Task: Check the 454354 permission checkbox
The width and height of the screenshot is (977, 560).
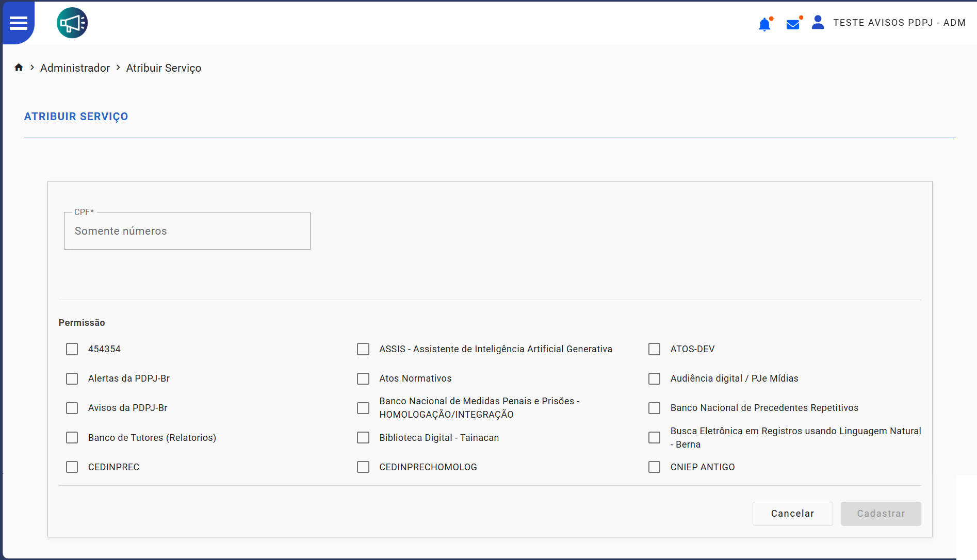Action: point(72,349)
